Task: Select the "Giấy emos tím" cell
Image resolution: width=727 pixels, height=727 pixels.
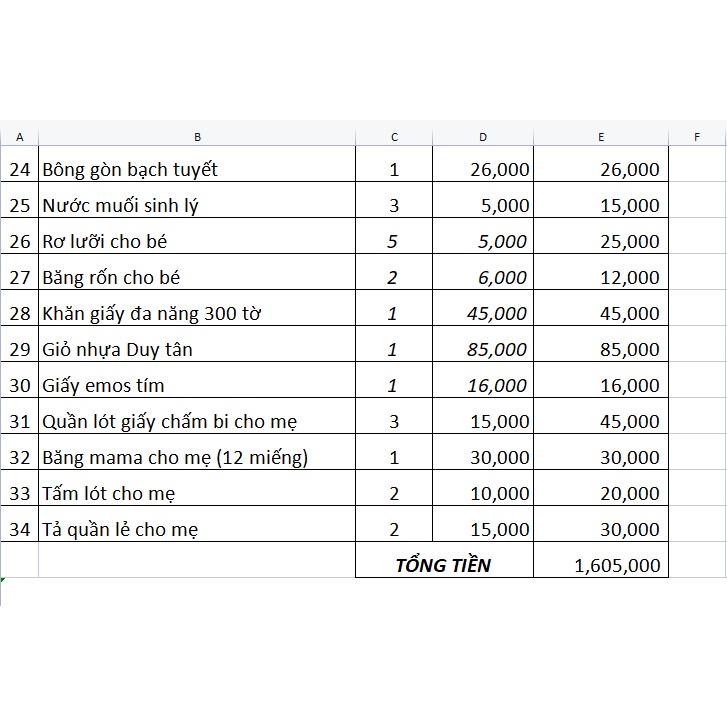Action: coord(103,385)
